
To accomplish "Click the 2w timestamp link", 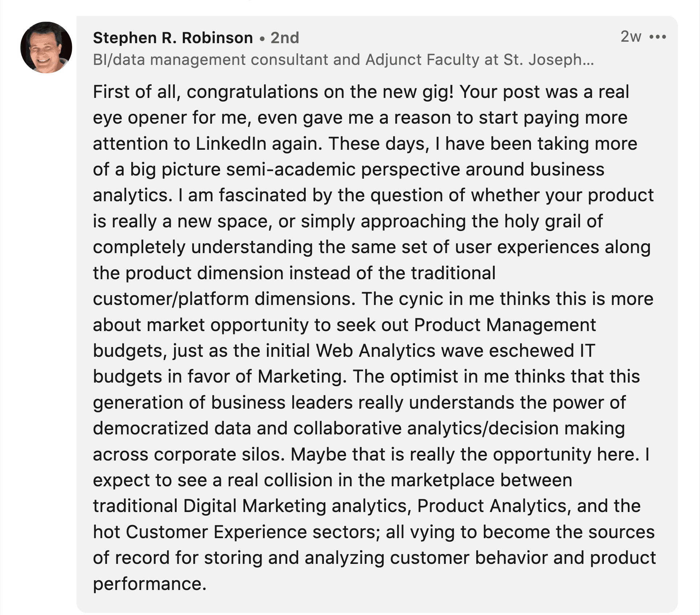I will pyautogui.click(x=631, y=36).
